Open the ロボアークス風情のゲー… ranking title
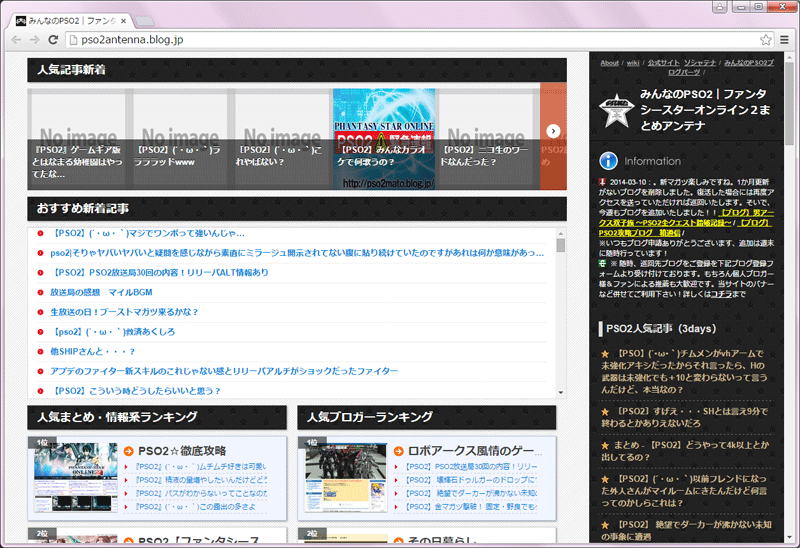This screenshot has width=800, height=548. (474, 451)
